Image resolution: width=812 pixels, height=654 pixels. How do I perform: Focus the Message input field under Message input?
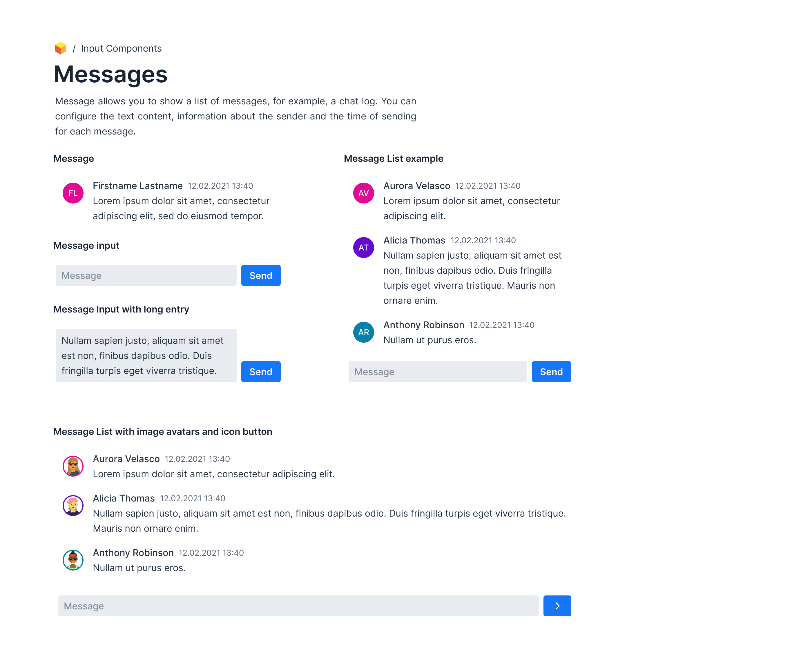(x=146, y=275)
